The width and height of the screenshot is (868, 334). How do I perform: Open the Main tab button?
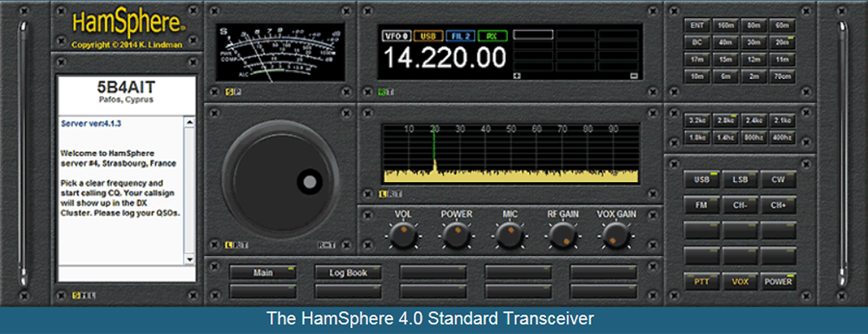[263, 273]
